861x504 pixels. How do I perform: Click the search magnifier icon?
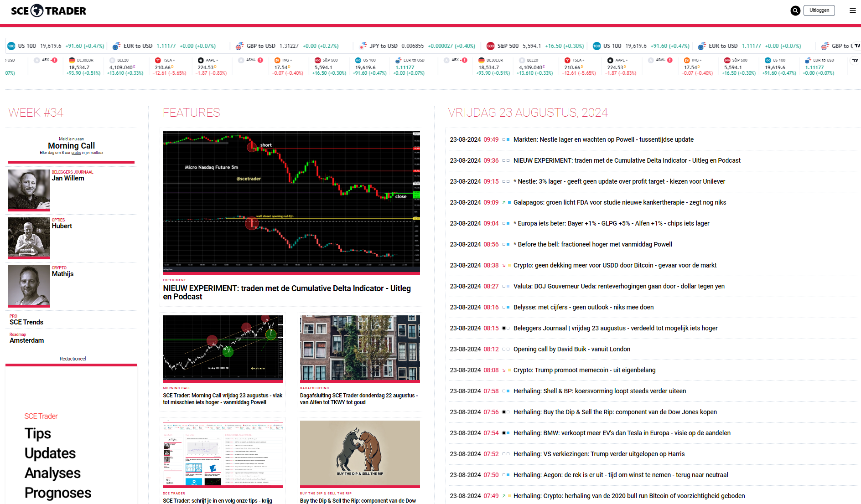pyautogui.click(x=795, y=10)
